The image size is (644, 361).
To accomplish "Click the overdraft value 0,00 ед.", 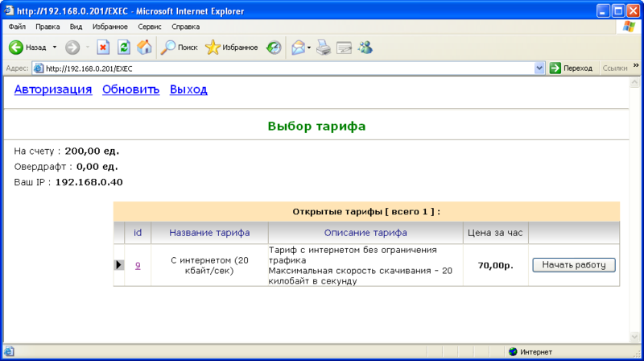I will (x=97, y=167).
